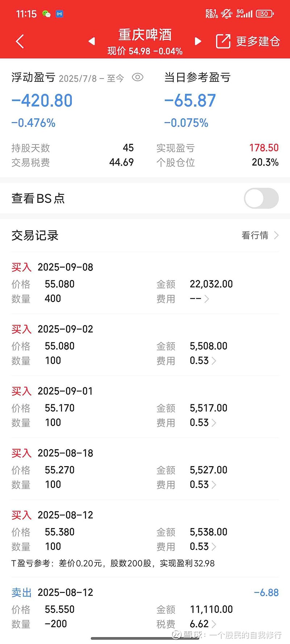Image resolution: width=290 pixels, height=644 pixels.
Task: Tap the muted bell icon in status bar
Action: (227, 14)
